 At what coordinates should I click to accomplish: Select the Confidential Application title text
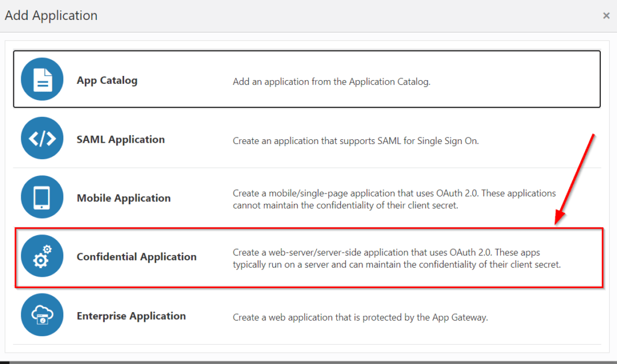click(x=136, y=257)
